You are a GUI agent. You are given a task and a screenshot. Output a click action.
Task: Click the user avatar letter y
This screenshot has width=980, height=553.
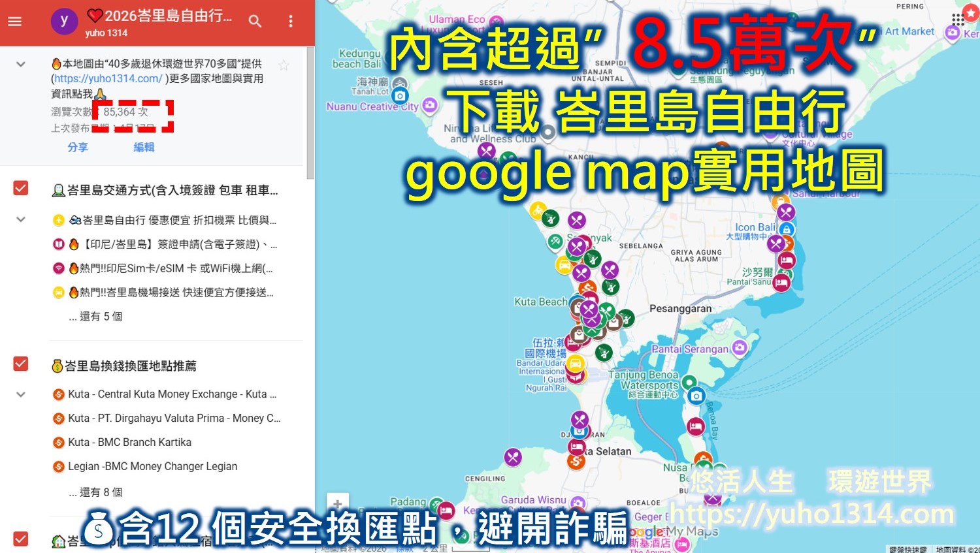pyautogui.click(x=64, y=21)
